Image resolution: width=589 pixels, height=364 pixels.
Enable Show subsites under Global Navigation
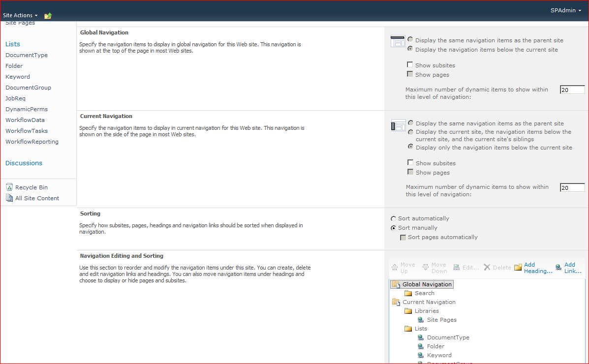click(410, 65)
